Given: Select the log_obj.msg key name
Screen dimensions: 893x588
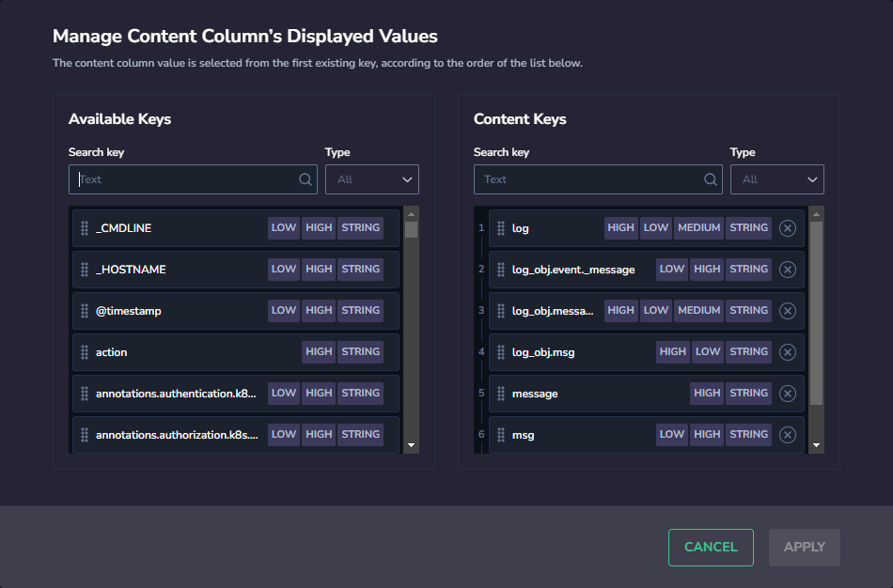Looking at the screenshot, I should click(543, 352).
